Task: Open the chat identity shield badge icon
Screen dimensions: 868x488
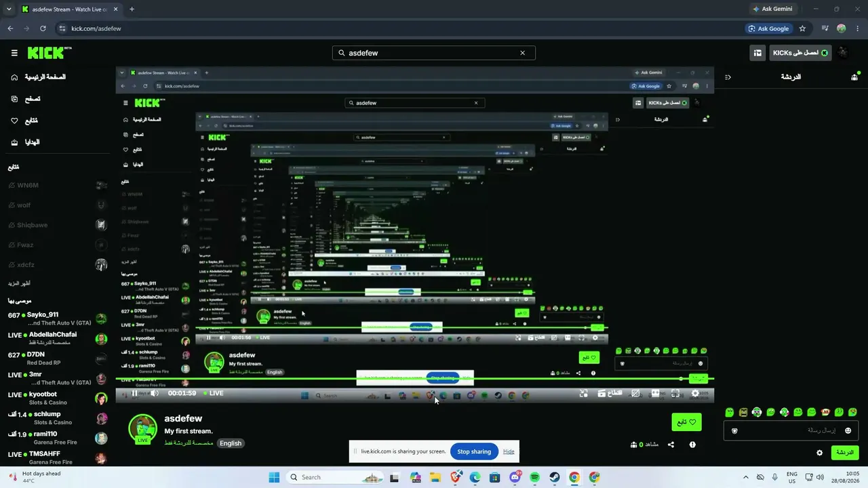Action: 734,430
